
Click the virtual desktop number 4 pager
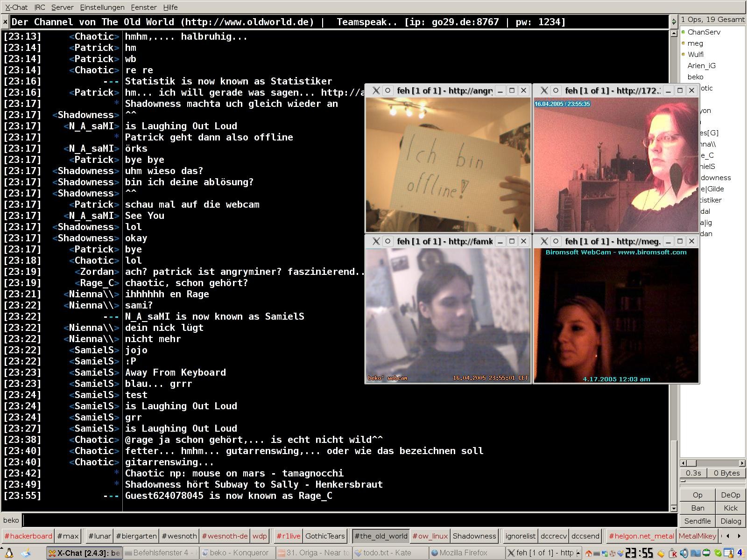click(x=740, y=553)
